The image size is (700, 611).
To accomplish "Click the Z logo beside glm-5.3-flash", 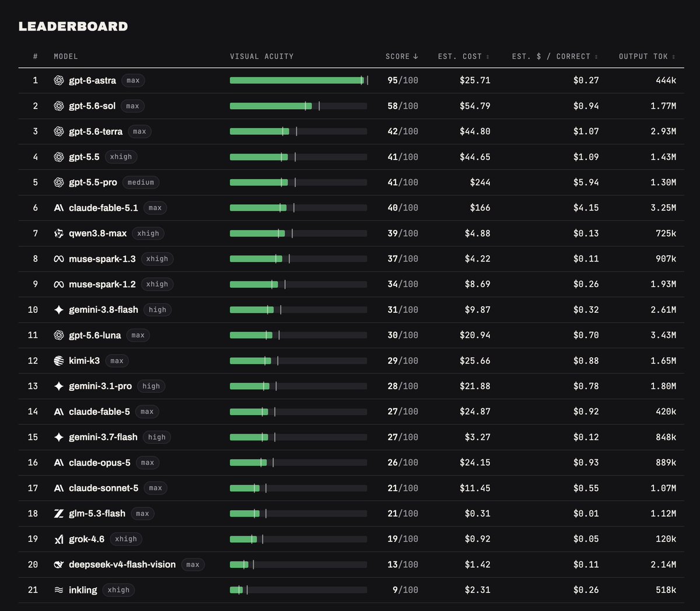I will click(x=59, y=514).
